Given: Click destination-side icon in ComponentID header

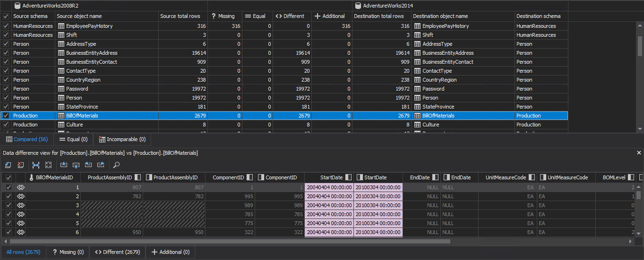Looking at the screenshot, I should coord(260,177).
